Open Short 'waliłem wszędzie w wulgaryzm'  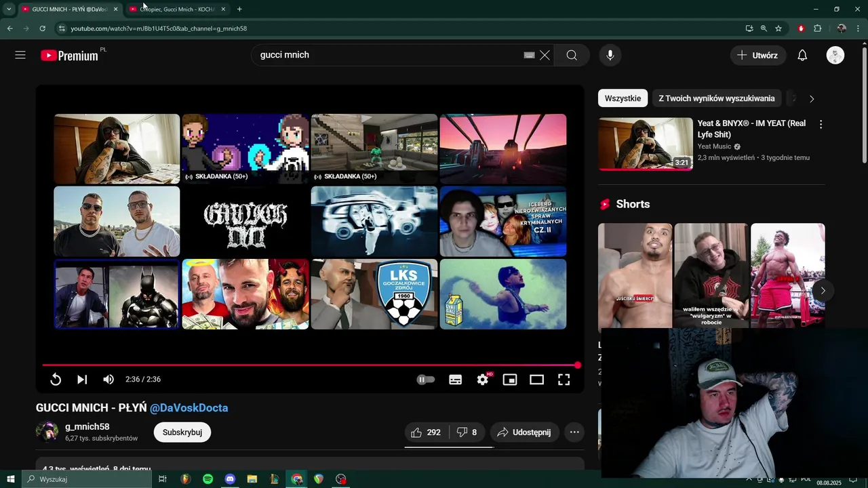point(711,276)
